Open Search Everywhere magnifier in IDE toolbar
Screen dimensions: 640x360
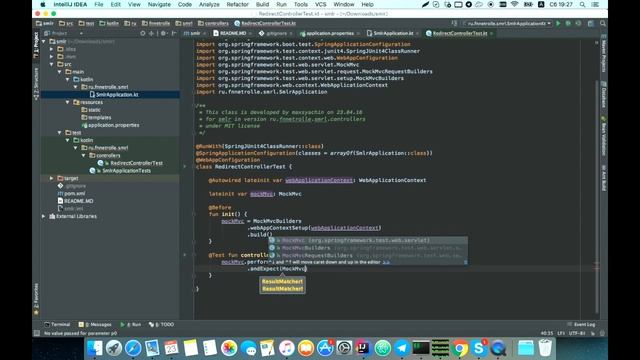click(x=603, y=24)
